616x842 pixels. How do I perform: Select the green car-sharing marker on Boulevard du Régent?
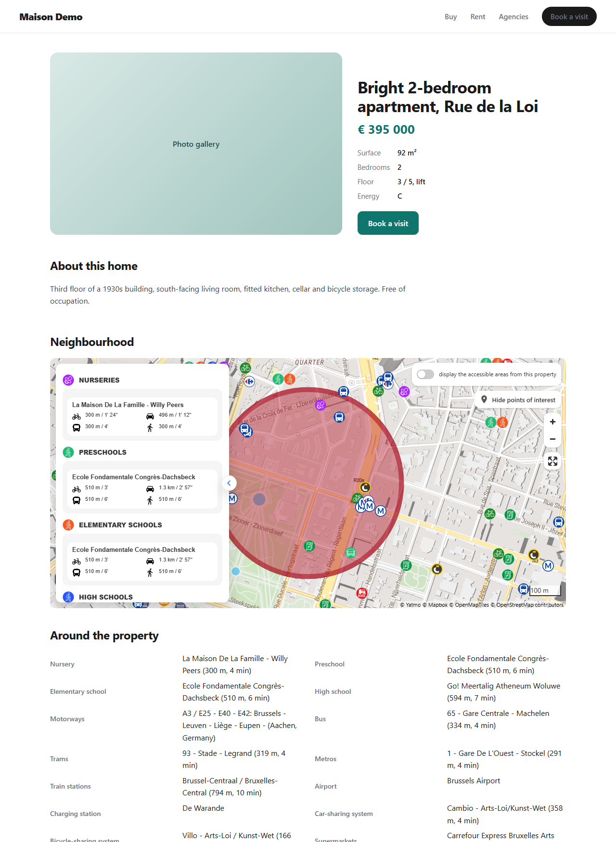click(x=351, y=553)
